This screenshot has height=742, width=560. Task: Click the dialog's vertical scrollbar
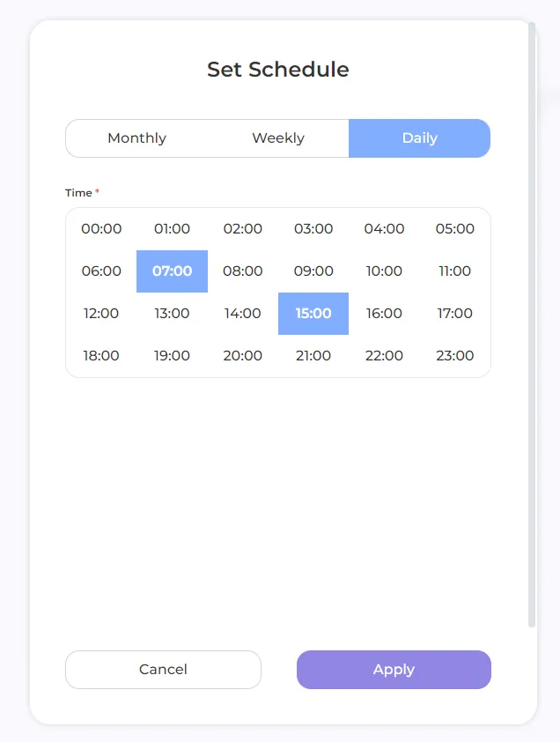pos(532,326)
